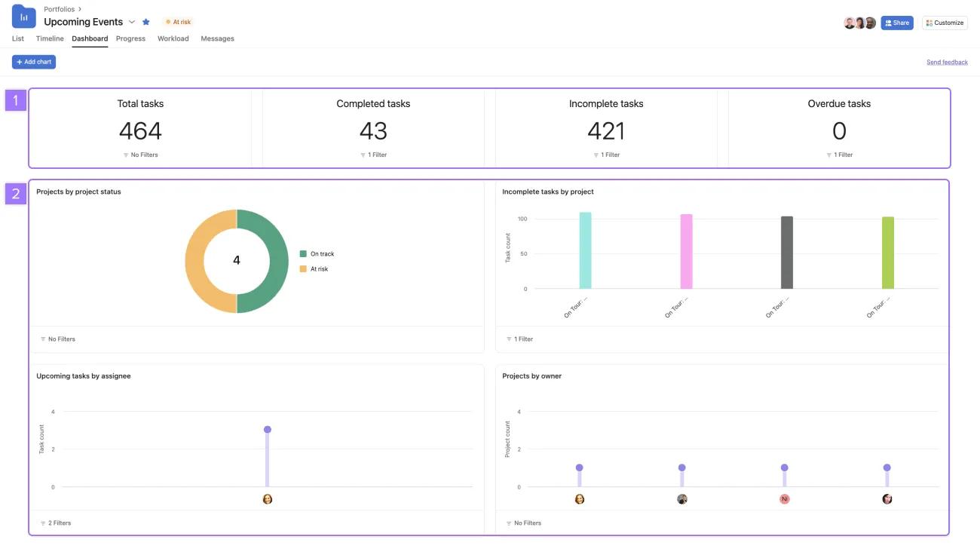Click the At risk status badge
This screenshot has height=549, width=980.
[178, 22]
